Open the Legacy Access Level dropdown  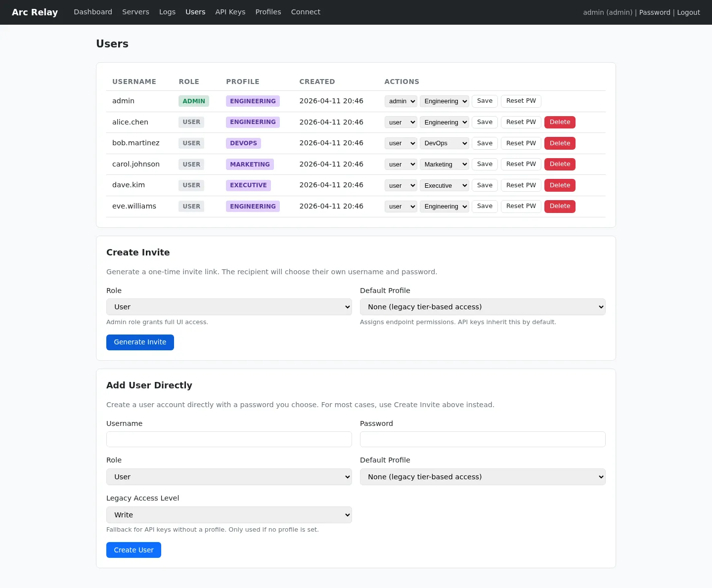click(x=229, y=515)
